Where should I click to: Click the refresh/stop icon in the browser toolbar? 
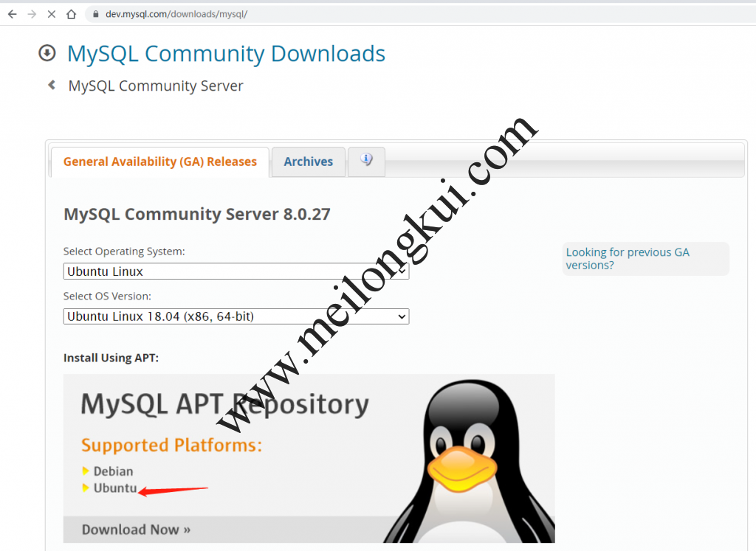point(50,13)
